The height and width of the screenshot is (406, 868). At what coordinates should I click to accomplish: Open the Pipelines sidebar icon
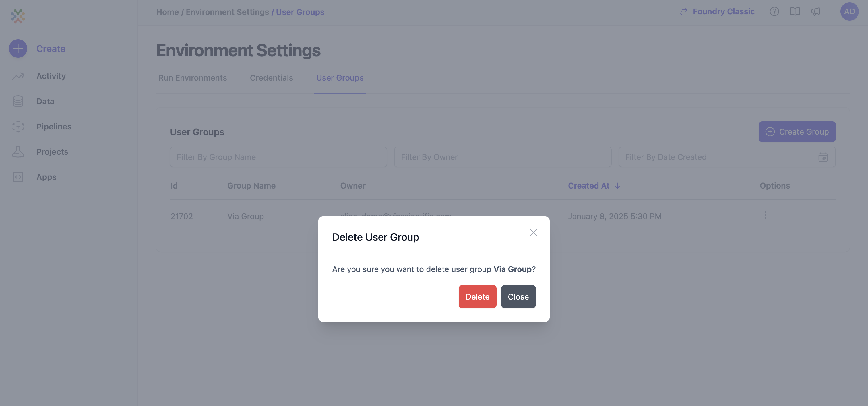(18, 127)
